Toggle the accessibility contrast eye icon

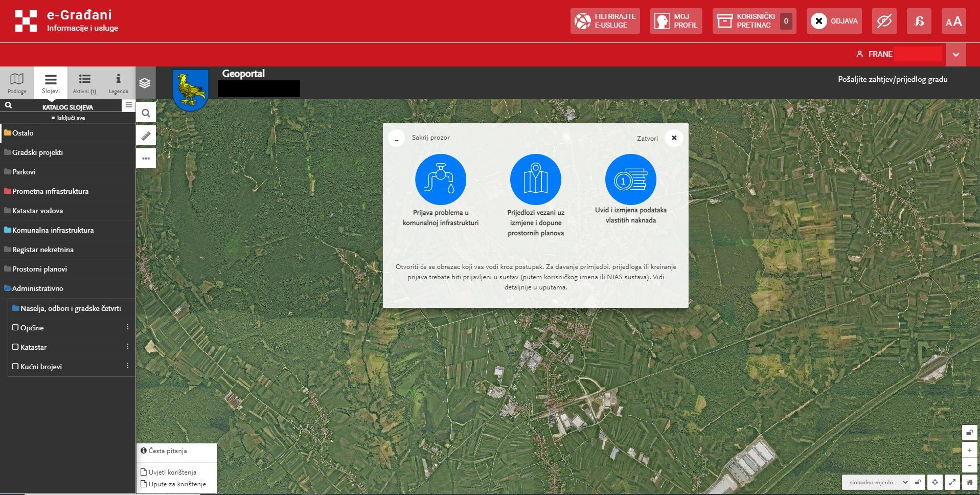click(884, 21)
